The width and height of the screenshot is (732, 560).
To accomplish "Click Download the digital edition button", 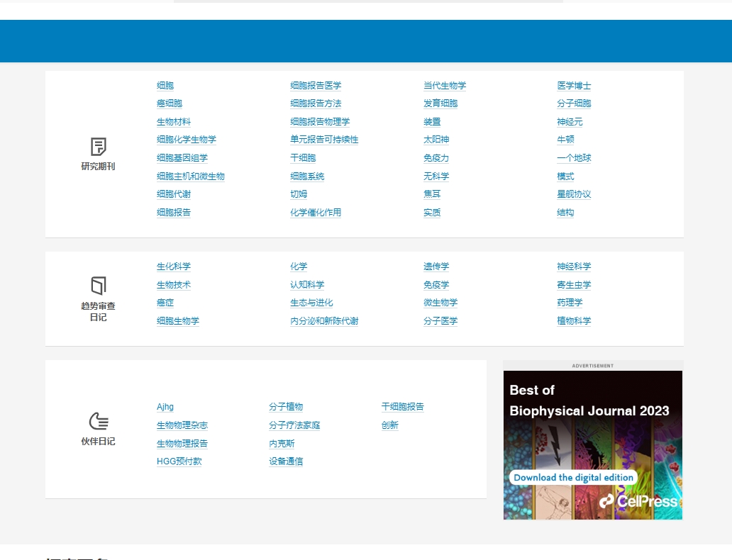I will (x=573, y=477).
